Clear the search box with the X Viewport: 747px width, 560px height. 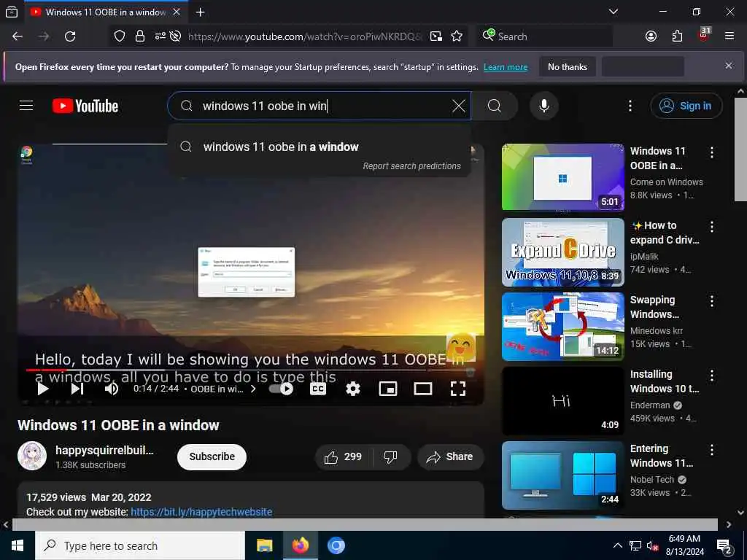(x=458, y=106)
